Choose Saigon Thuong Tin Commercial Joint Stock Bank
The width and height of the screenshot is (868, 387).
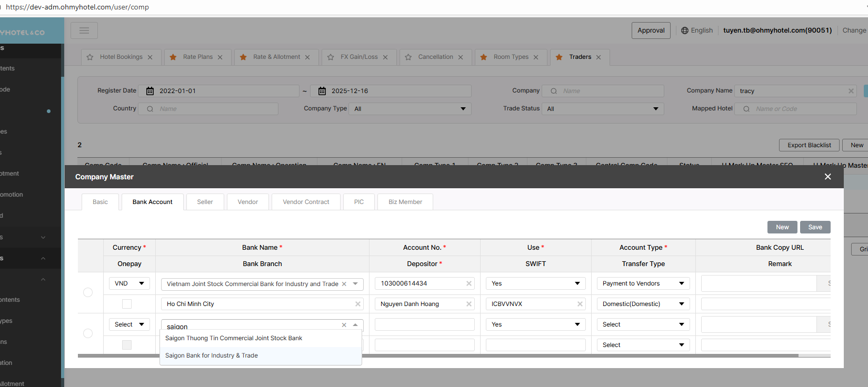pyautogui.click(x=234, y=338)
